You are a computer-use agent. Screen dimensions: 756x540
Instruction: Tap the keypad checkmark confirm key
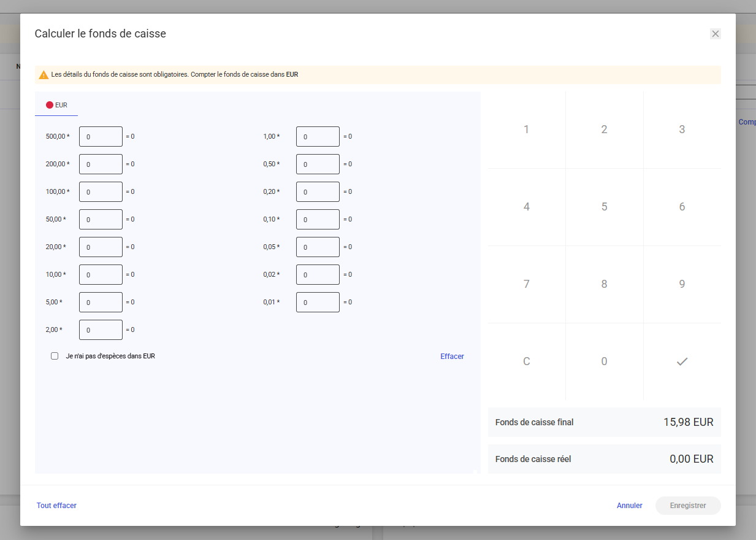682,361
